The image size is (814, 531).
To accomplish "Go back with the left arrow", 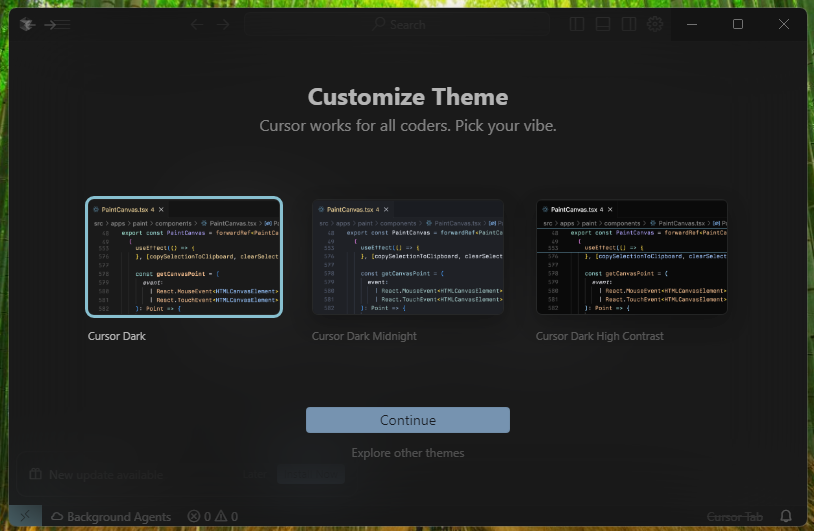I will [197, 24].
